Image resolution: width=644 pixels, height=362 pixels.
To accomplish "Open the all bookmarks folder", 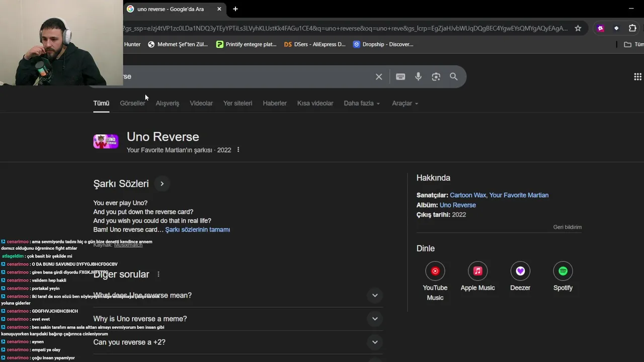I will point(633,44).
